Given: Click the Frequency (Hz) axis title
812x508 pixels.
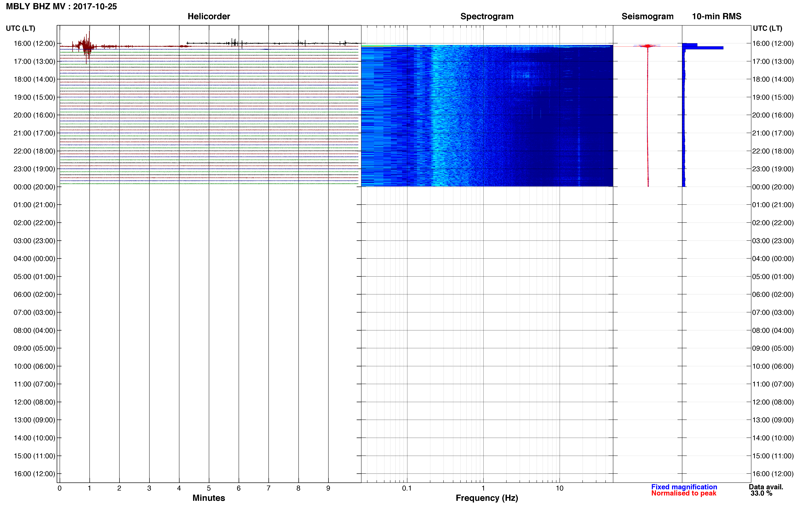Looking at the screenshot, I should point(487,498).
